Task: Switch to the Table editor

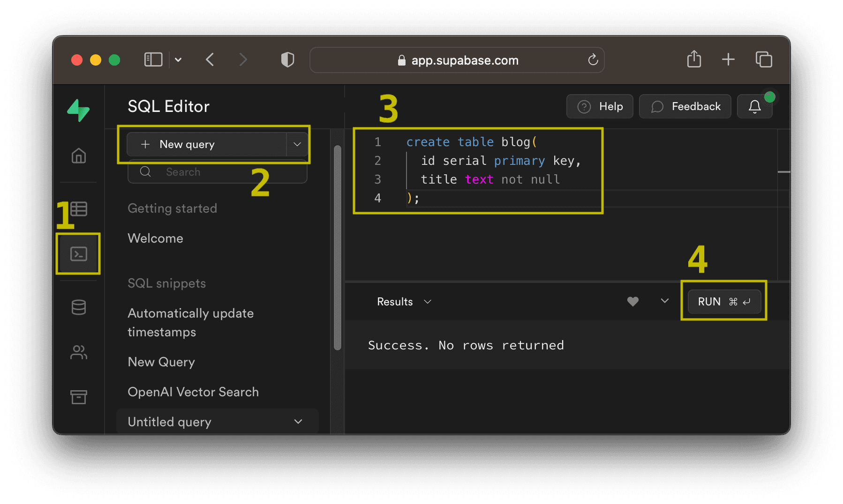Action: click(78, 209)
